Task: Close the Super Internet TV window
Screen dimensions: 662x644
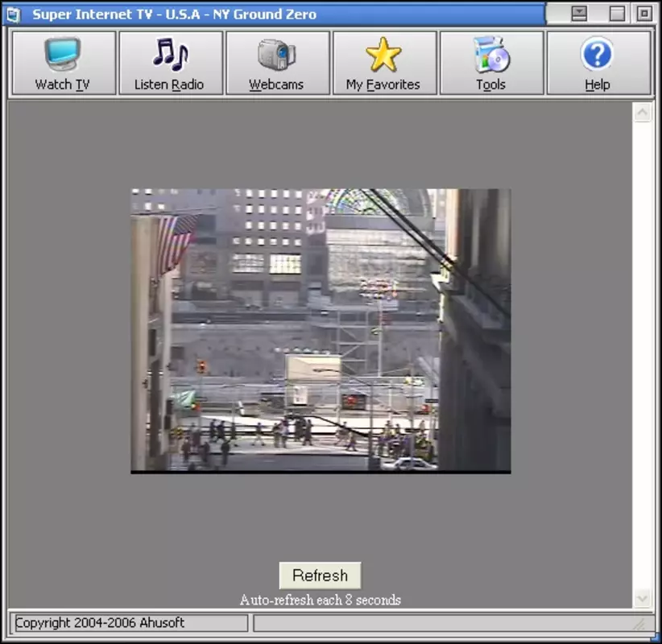Action: (644, 14)
